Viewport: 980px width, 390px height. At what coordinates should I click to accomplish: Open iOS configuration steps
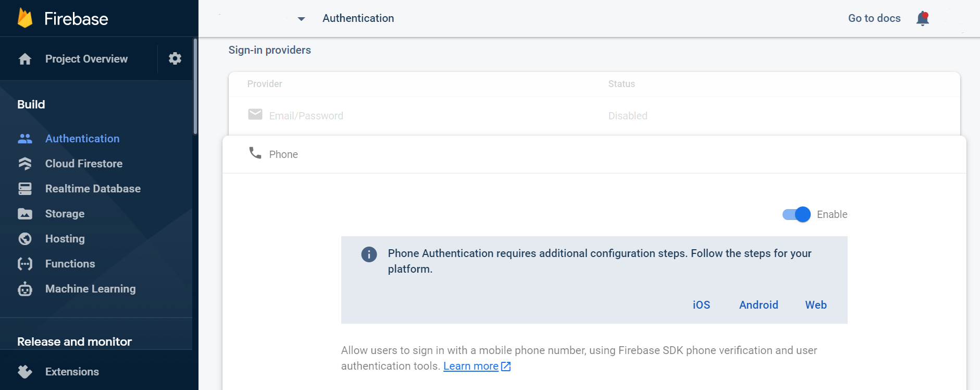tap(701, 305)
